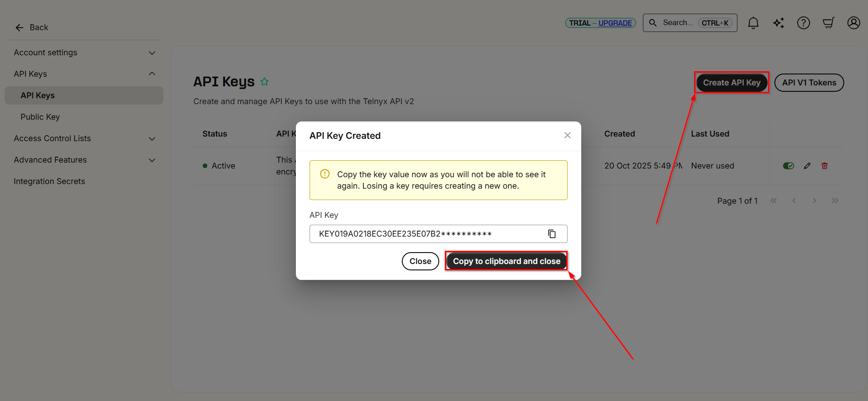Image resolution: width=868 pixels, height=401 pixels.
Task: Open the AI sparkle assistant icon
Action: coord(779,23)
